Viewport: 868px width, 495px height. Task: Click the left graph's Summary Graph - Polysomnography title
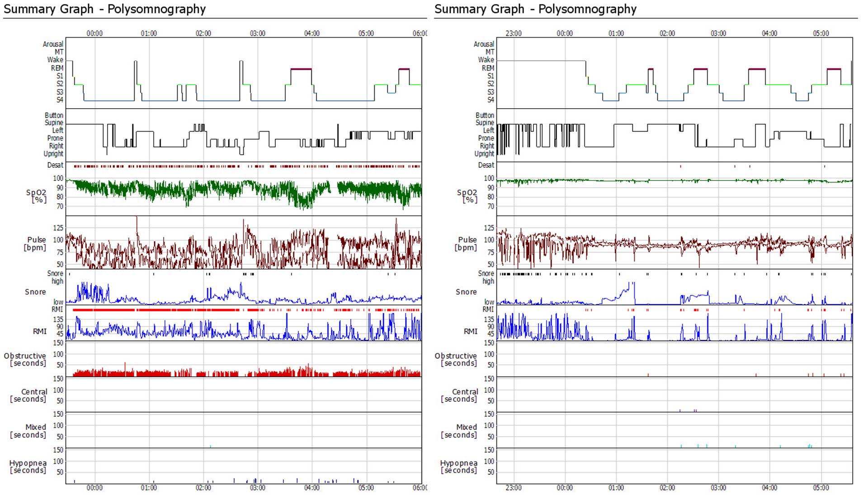click(x=104, y=9)
